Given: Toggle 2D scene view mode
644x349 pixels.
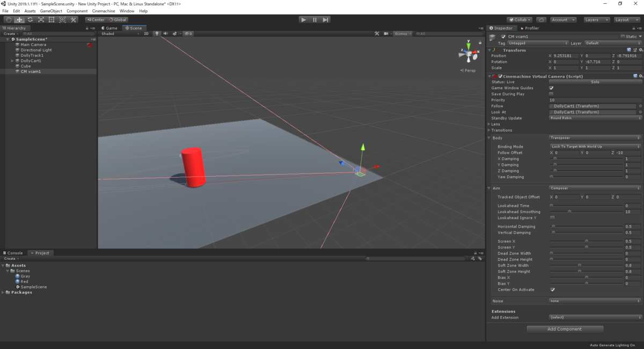Looking at the screenshot, I should click(x=146, y=33).
